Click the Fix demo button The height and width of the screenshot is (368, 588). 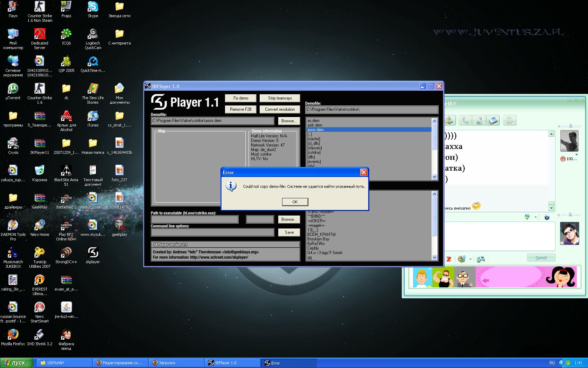coord(241,98)
